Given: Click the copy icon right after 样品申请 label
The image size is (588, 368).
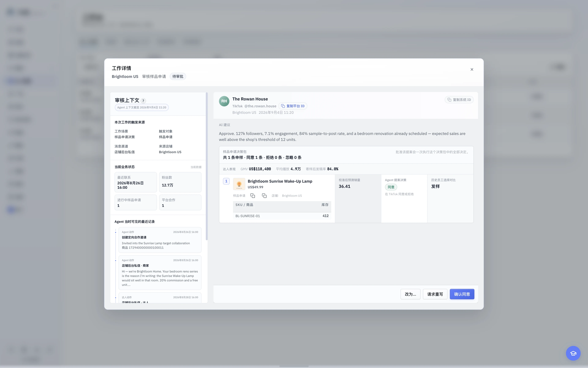Looking at the screenshot, I should (253, 196).
